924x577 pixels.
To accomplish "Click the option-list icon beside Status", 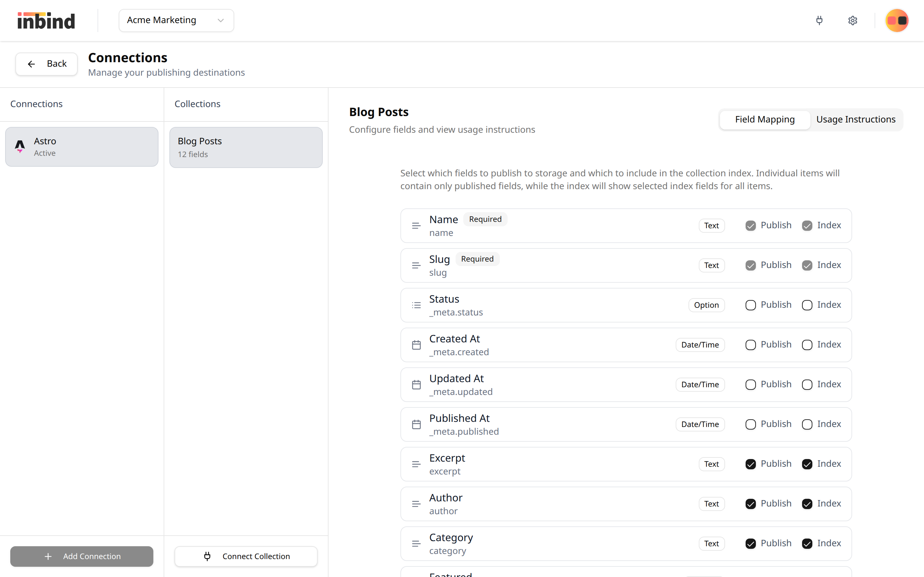I will click(416, 305).
